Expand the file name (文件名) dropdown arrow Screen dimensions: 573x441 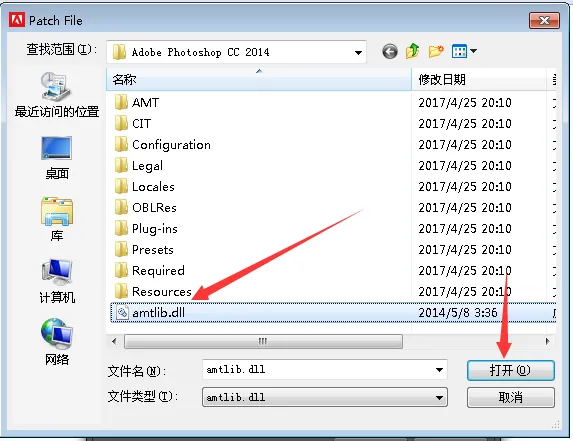tap(440, 370)
